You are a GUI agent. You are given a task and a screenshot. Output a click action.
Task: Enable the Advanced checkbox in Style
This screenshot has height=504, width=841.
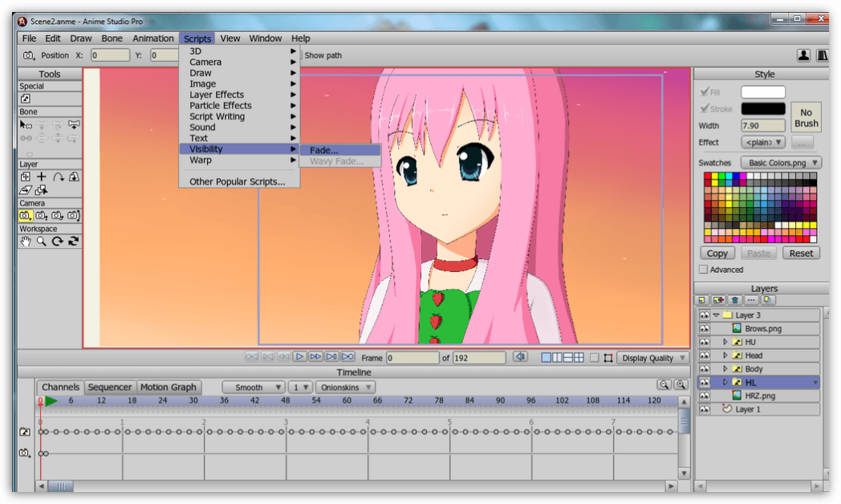pos(704,269)
